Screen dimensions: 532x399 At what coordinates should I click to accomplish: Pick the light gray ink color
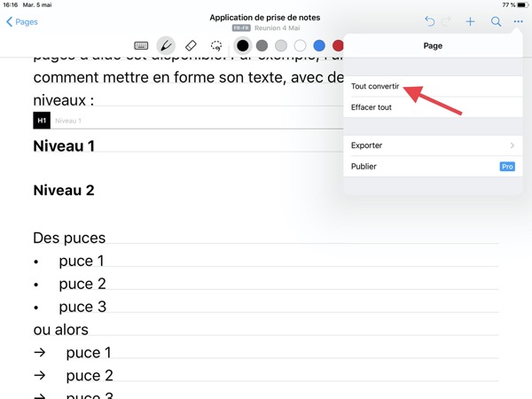pyautogui.click(x=281, y=45)
